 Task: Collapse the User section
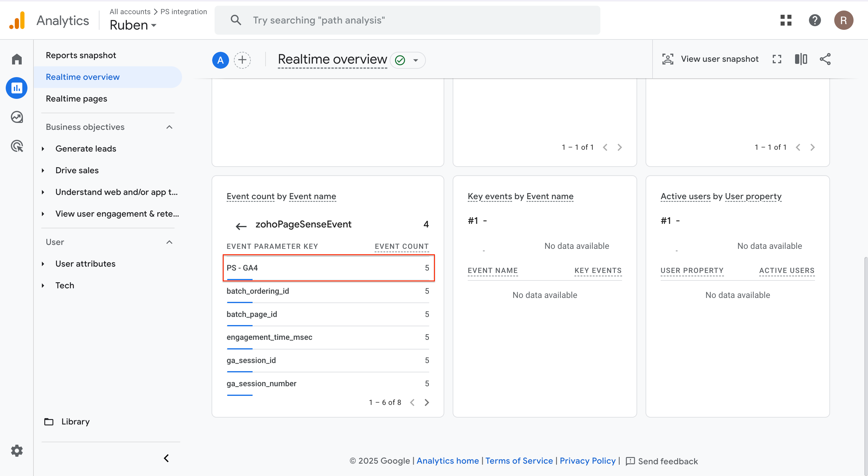(x=169, y=242)
